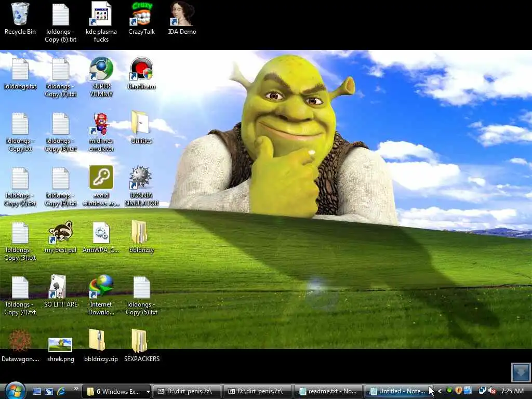Click the avoid windows ac... key icon
Image resolution: width=532 pixels, height=399 pixels.
click(101, 177)
